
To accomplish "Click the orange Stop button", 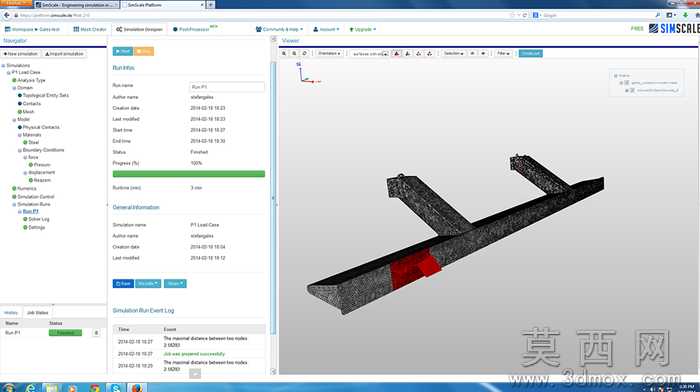I will (x=144, y=51).
